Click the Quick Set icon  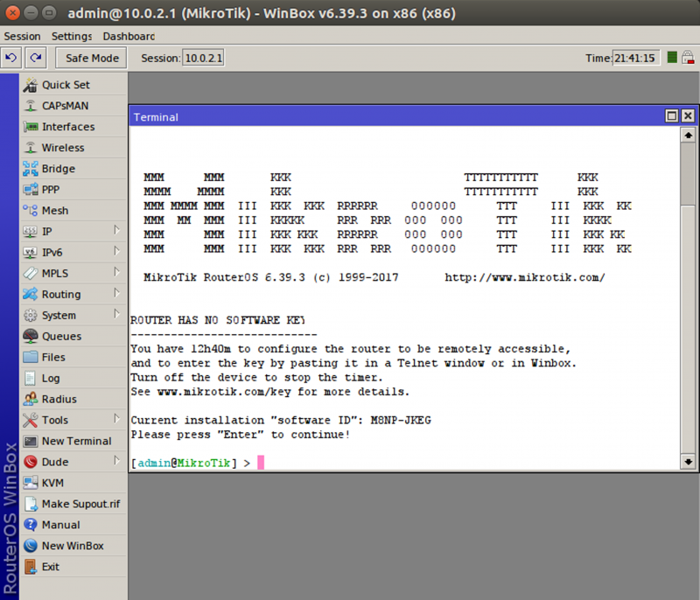point(31,85)
